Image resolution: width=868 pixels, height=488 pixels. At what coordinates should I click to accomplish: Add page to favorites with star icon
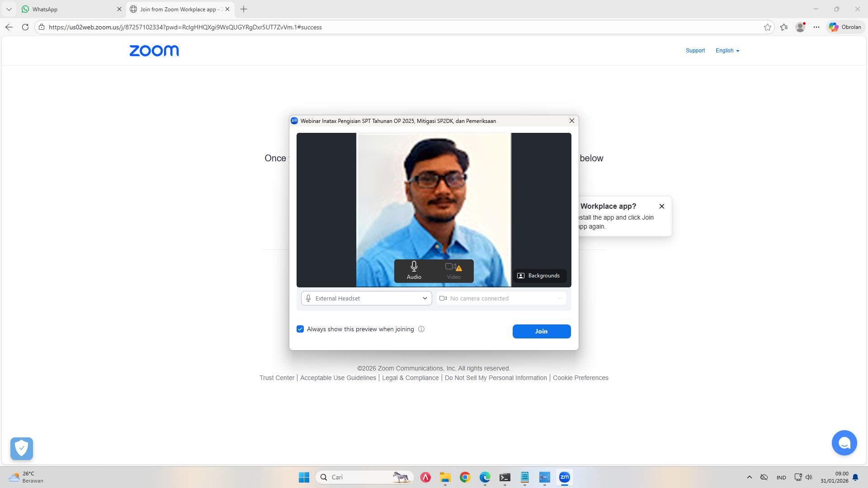767,27
